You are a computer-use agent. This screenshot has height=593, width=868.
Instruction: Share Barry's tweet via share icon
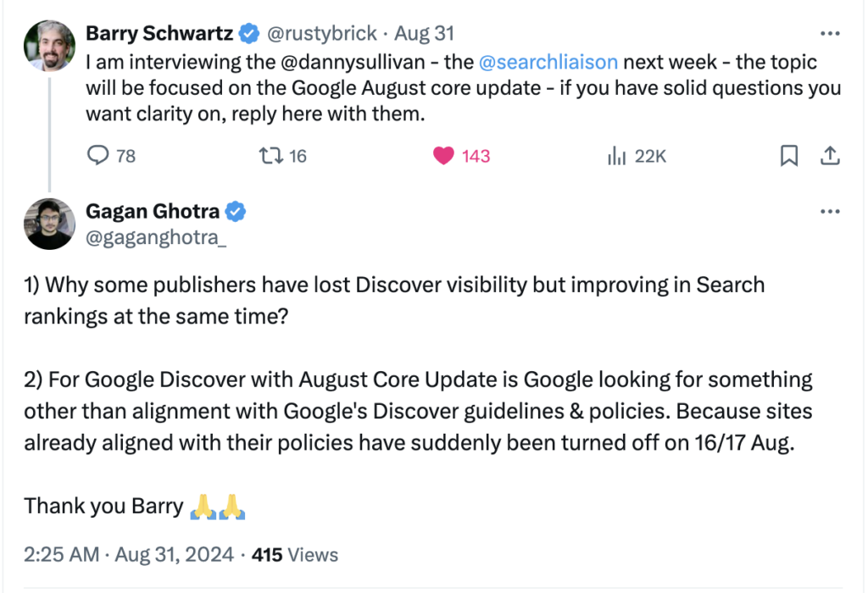pos(831,156)
